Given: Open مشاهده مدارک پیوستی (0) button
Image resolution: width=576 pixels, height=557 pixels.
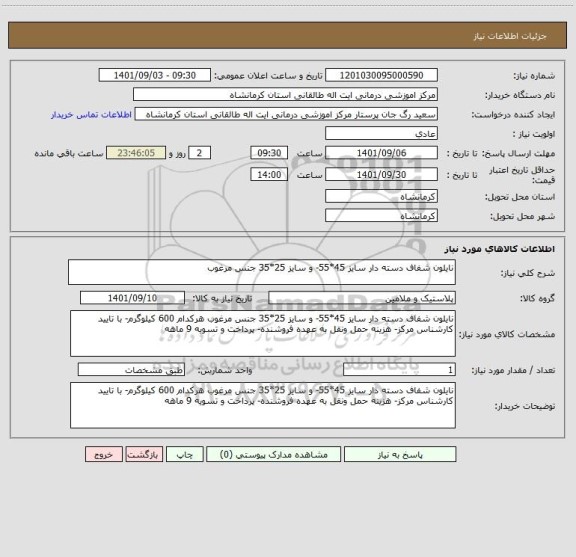Looking at the screenshot, I should [x=273, y=454].
